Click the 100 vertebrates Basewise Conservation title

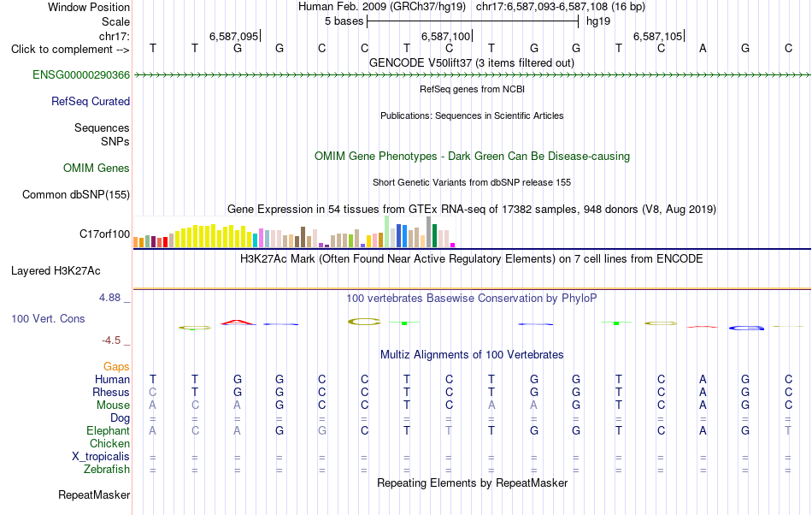coord(472,299)
